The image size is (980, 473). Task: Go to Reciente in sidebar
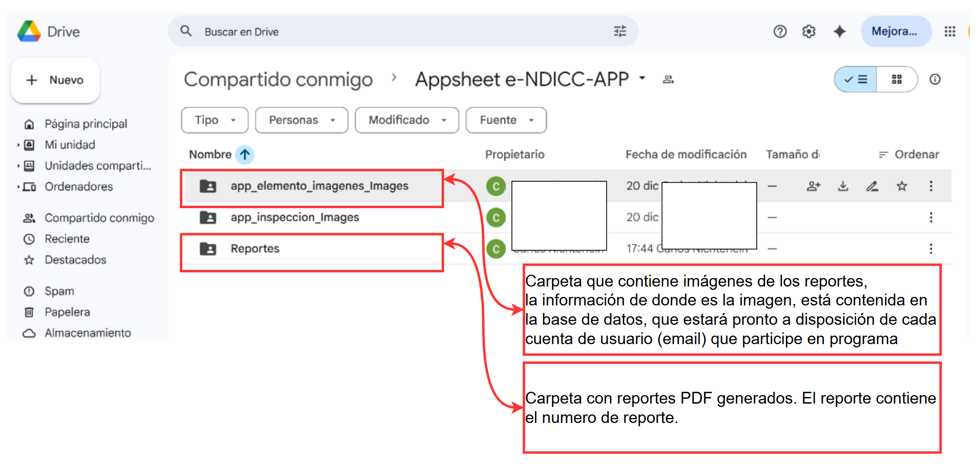point(67,239)
